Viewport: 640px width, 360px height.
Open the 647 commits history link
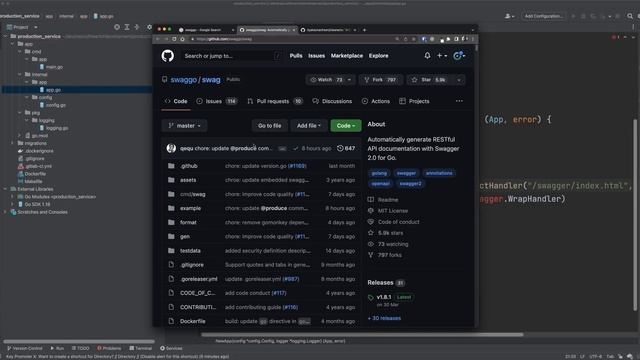(x=346, y=148)
